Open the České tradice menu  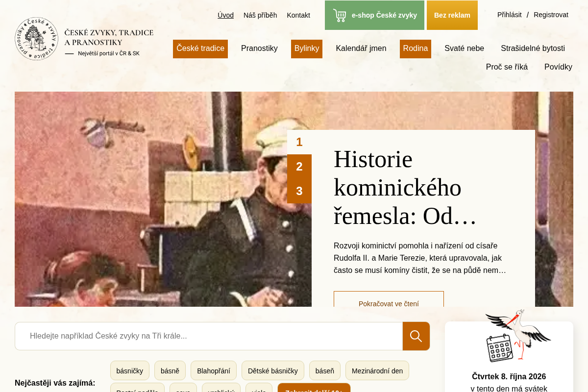tap(200, 49)
